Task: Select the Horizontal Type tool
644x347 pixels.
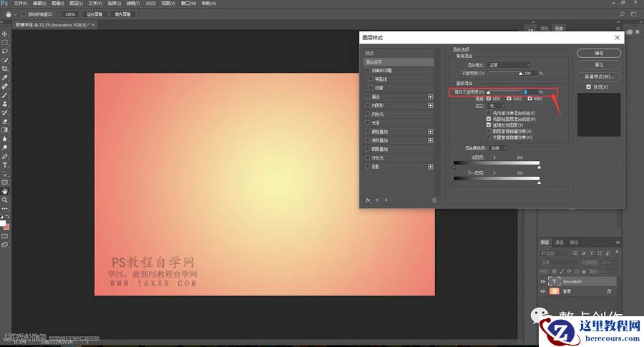Action: [5, 165]
